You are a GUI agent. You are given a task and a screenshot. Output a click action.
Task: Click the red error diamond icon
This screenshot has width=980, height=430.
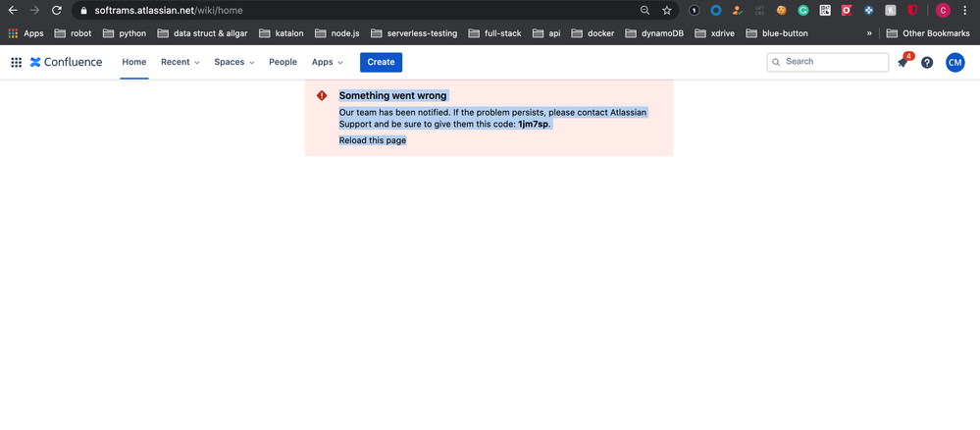322,96
